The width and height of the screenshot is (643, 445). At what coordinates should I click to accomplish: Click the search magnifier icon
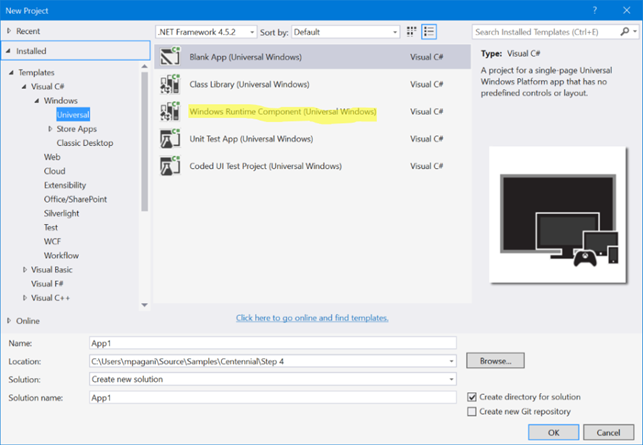pos(625,32)
